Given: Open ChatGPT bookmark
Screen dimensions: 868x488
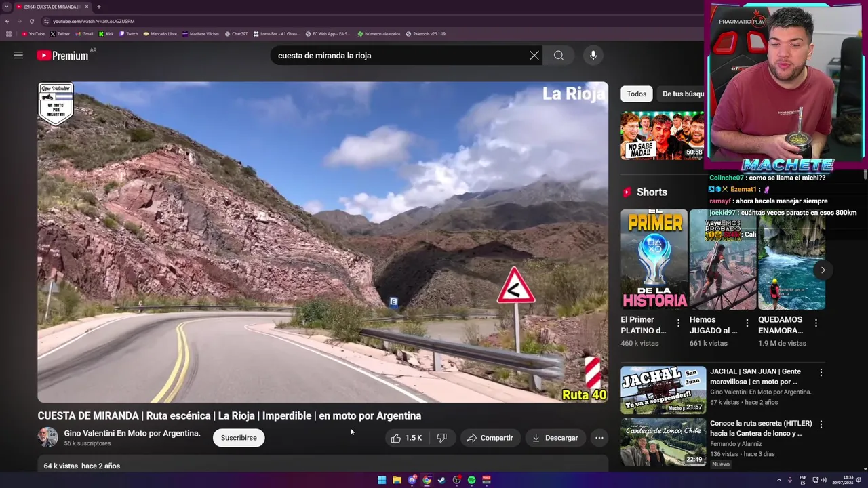Looking at the screenshot, I should click(237, 33).
